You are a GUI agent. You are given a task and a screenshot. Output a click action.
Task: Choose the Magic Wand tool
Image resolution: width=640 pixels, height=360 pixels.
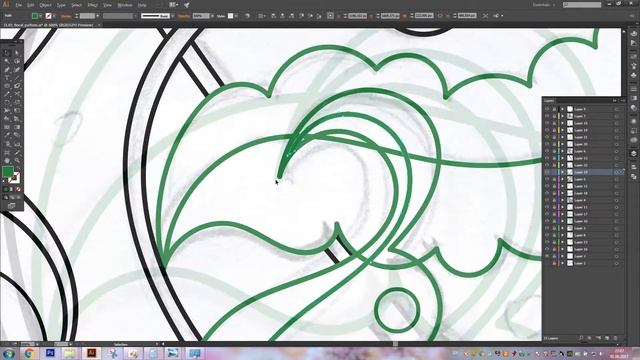[x=7, y=61]
